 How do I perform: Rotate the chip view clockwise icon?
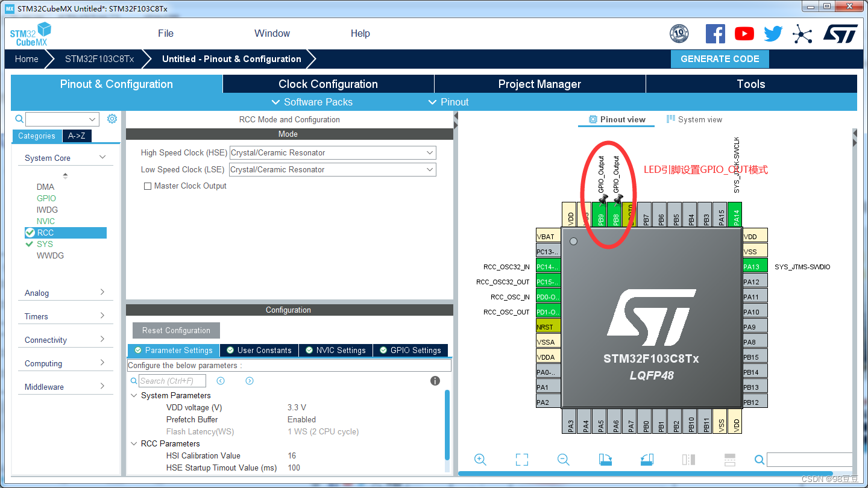coord(605,460)
